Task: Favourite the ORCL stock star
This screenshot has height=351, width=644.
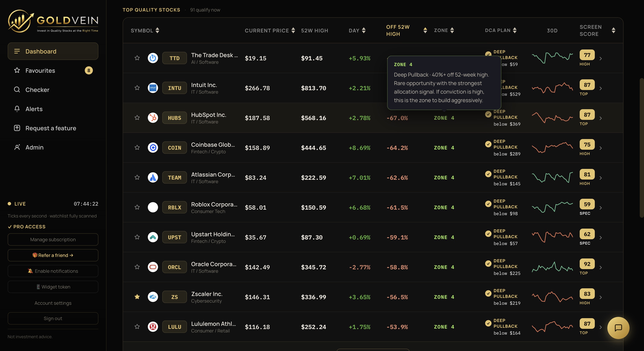Action: (x=137, y=267)
